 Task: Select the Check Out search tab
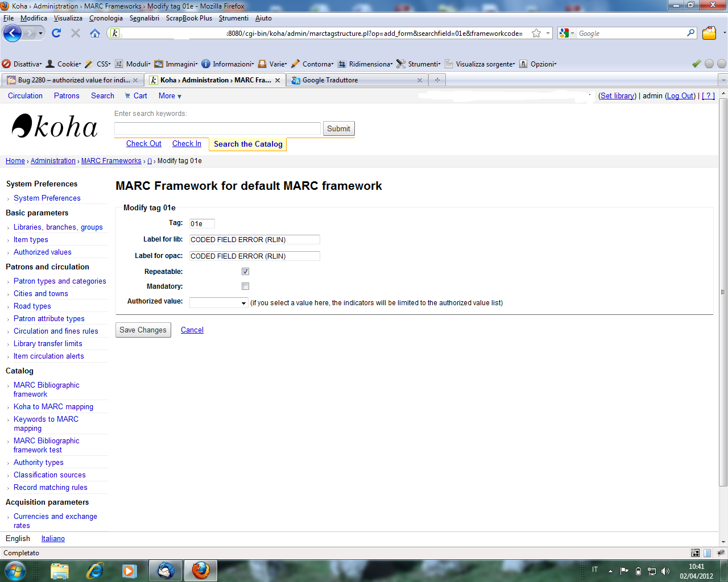pos(143,144)
